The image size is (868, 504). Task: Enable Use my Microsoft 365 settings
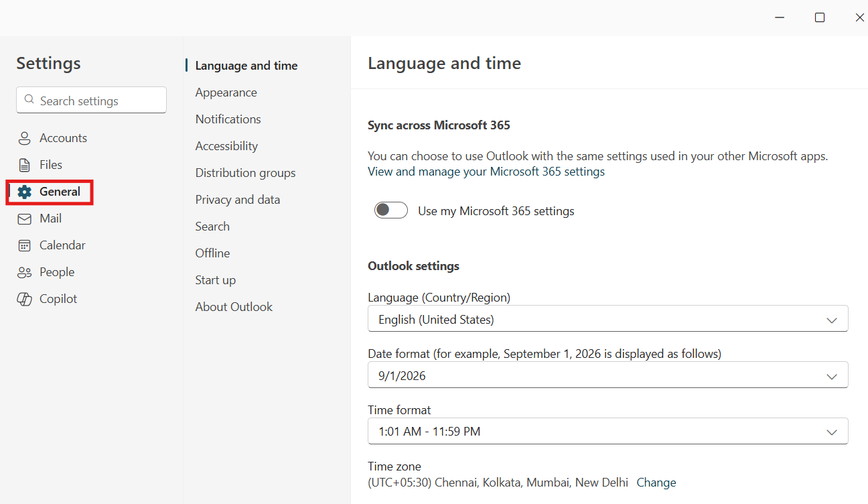(x=390, y=210)
